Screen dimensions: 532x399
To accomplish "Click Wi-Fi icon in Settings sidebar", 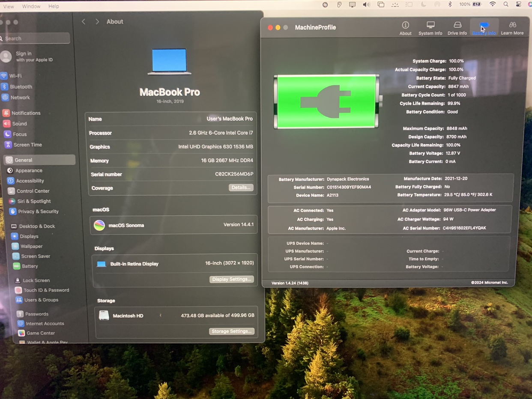I will click(x=4, y=76).
